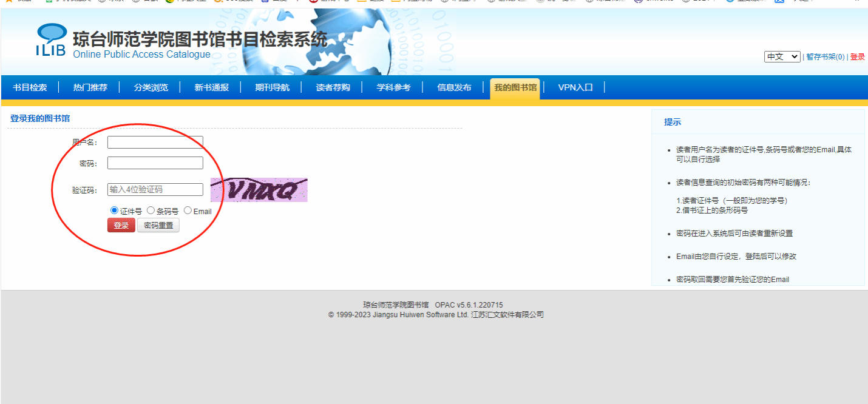Click the VPN入口 tab
Image resolution: width=868 pixels, height=404 pixels.
575,87
